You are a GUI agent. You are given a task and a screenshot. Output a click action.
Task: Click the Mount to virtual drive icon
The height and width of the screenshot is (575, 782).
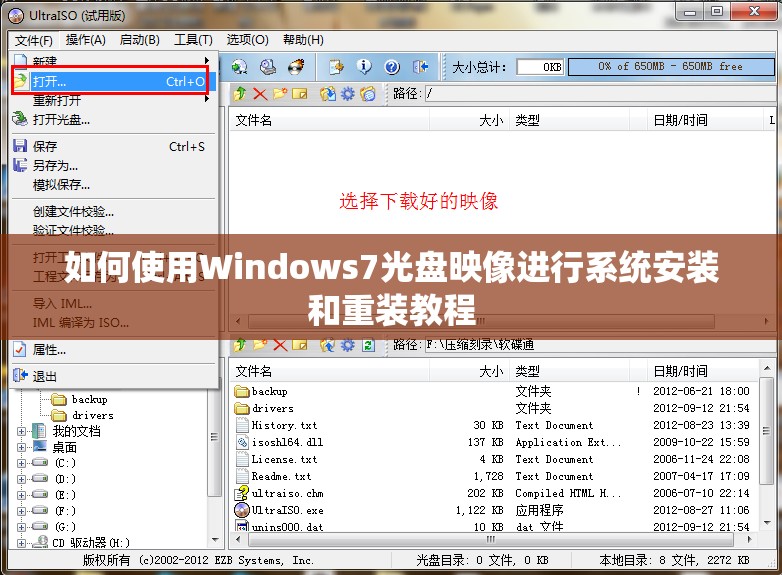[268, 66]
